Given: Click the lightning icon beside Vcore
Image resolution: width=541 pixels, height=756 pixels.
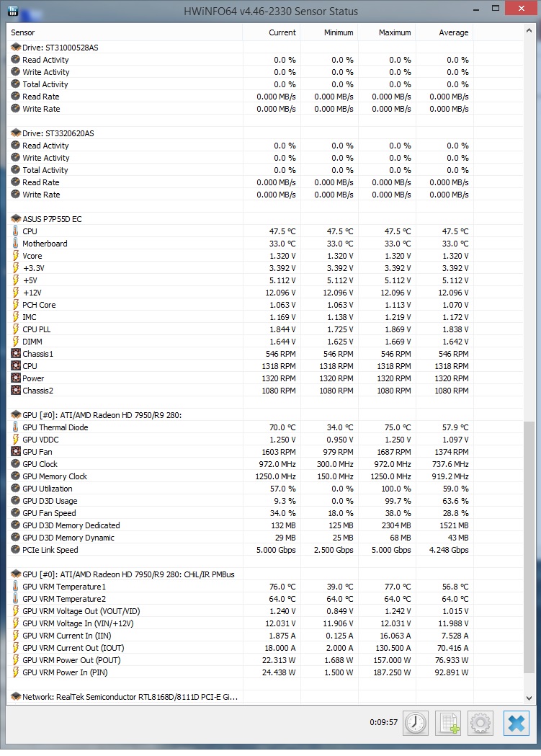Looking at the screenshot, I should tap(15, 256).
